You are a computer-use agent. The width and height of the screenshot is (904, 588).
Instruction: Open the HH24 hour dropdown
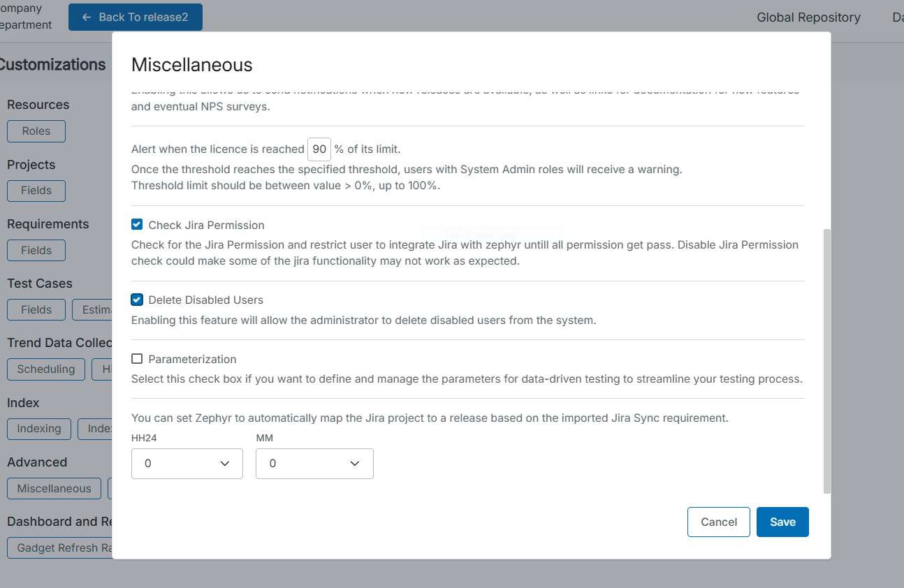[x=187, y=464]
